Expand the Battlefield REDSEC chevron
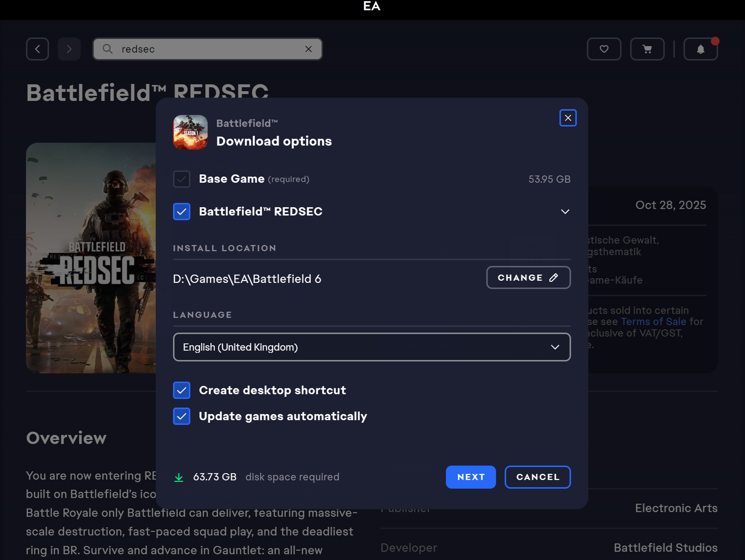Image resolution: width=745 pixels, height=560 pixels. click(565, 212)
